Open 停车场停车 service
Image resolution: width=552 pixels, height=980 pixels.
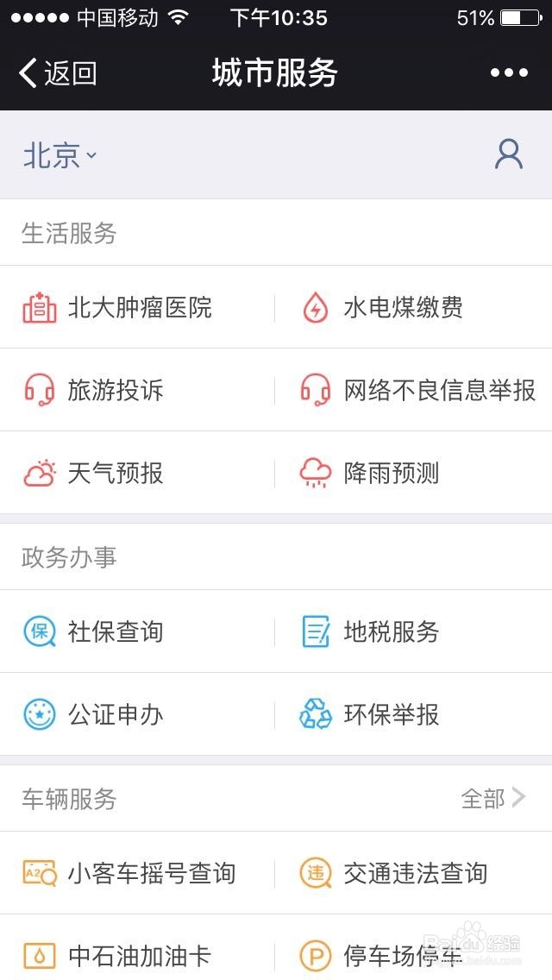(403, 956)
